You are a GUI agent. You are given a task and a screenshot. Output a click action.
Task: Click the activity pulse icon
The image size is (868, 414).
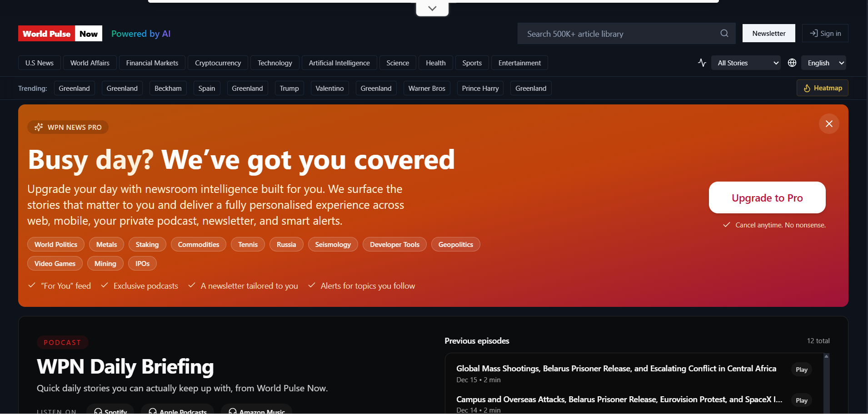click(702, 63)
